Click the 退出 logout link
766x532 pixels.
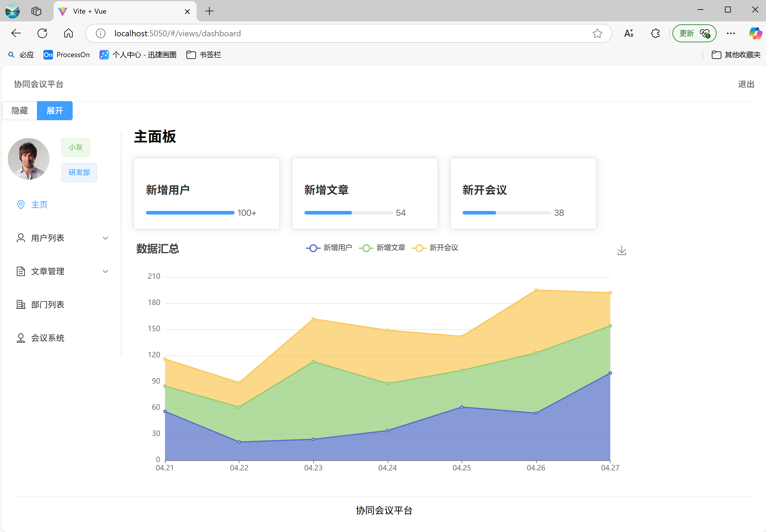[x=746, y=84]
